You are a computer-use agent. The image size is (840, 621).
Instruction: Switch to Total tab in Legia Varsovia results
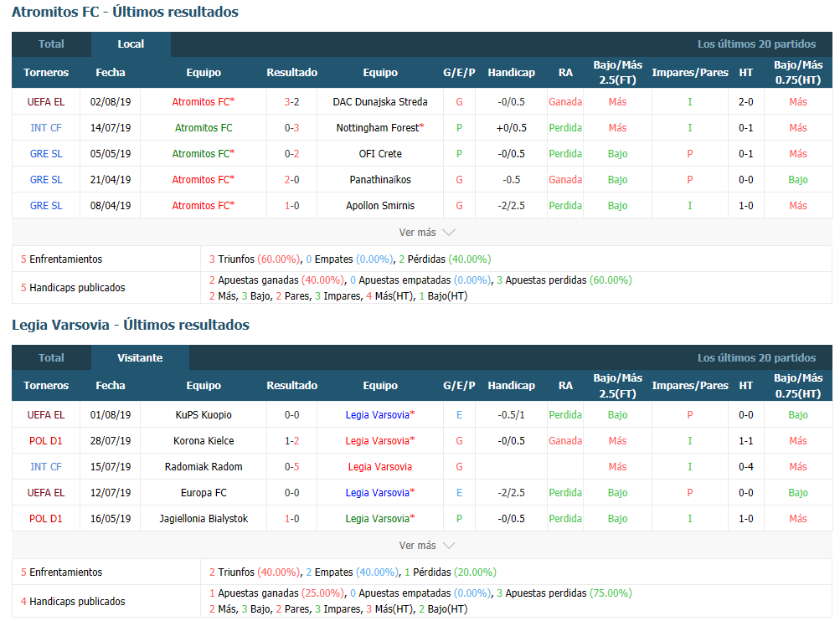pos(51,357)
